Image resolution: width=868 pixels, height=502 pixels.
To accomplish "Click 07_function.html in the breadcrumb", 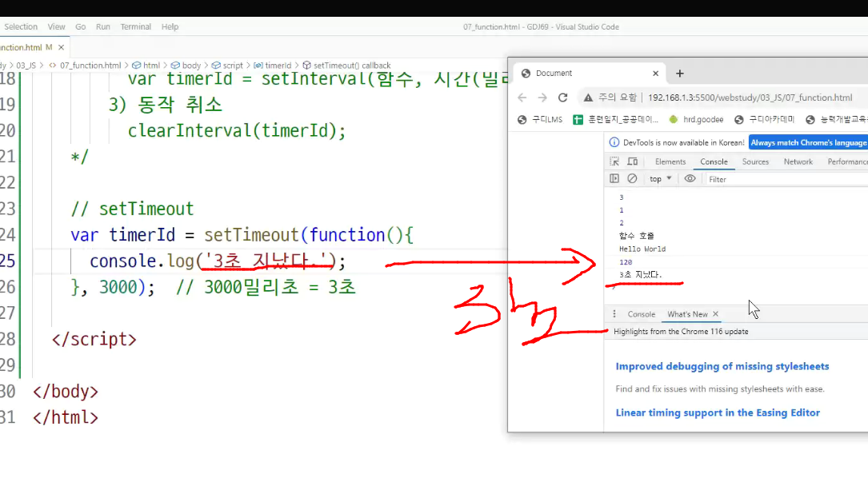I will pos(90,66).
